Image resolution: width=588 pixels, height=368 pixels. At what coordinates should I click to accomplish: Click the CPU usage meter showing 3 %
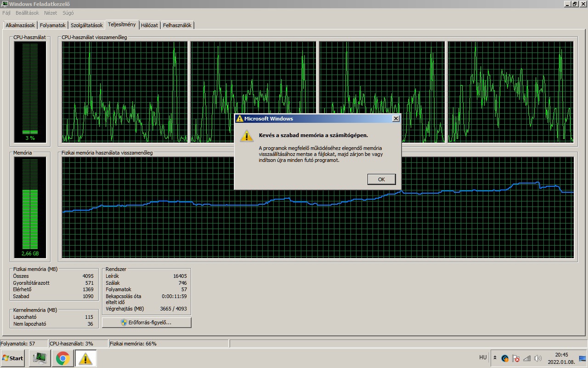[30, 91]
